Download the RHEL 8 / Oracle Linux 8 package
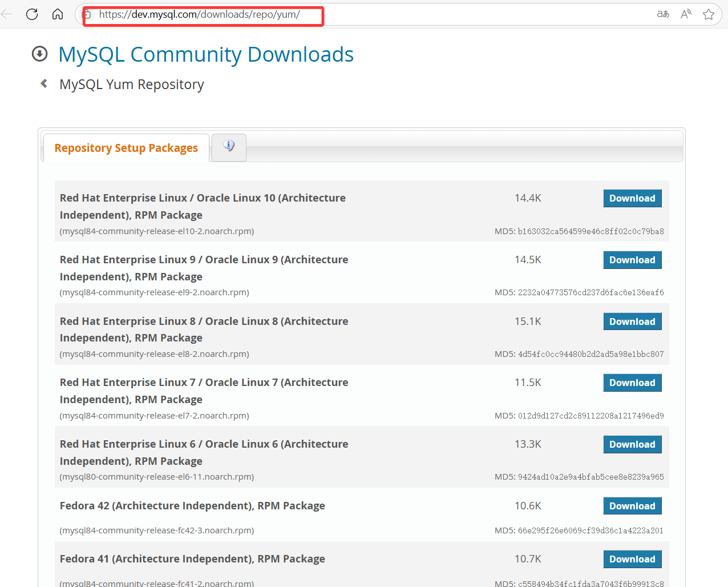The image size is (728, 587). pos(632,321)
